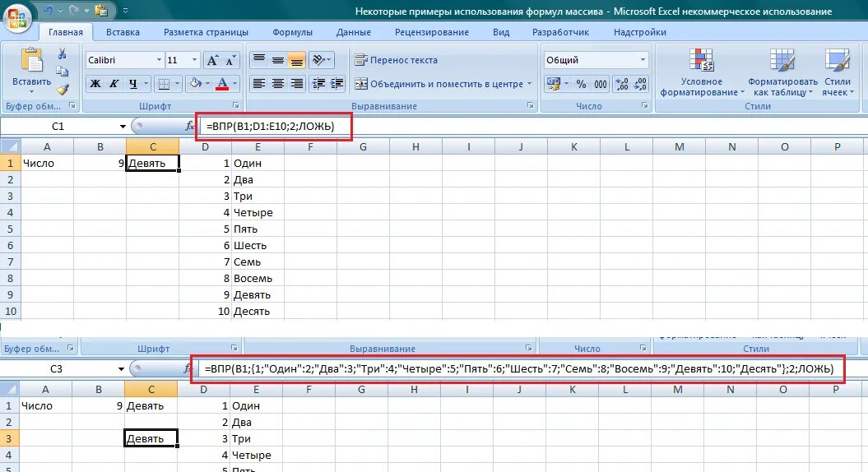Image resolution: width=868 pixels, height=472 pixels.
Task: Expand the font color dropdown arrow
Action: point(234,84)
